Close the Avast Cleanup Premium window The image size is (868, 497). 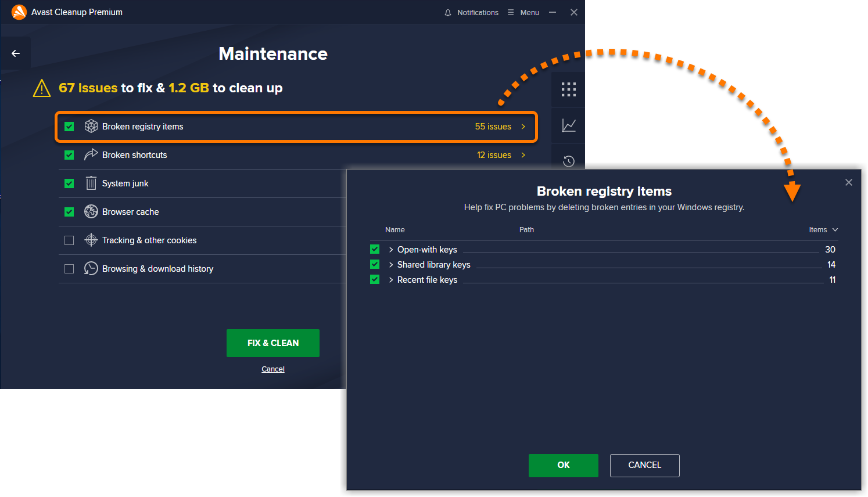pos(574,12)
